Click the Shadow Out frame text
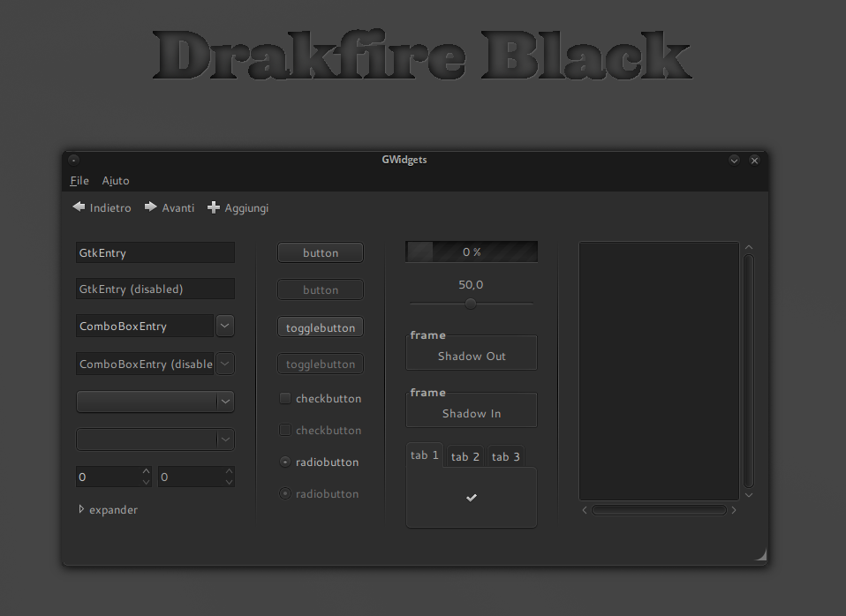This screenshot has width=846, height=616. [472, 356]
